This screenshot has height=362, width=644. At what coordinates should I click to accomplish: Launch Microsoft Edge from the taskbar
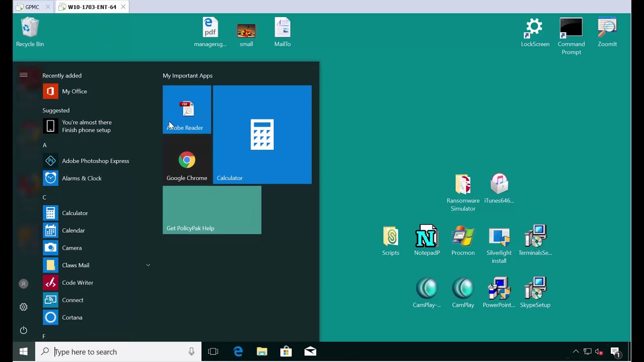tap(238, 352)
